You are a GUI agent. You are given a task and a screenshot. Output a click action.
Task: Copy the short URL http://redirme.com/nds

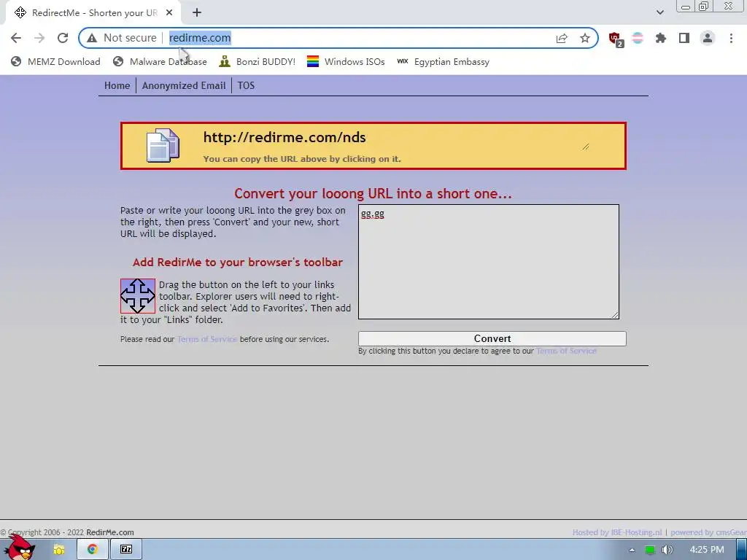(x=285, y=138)
